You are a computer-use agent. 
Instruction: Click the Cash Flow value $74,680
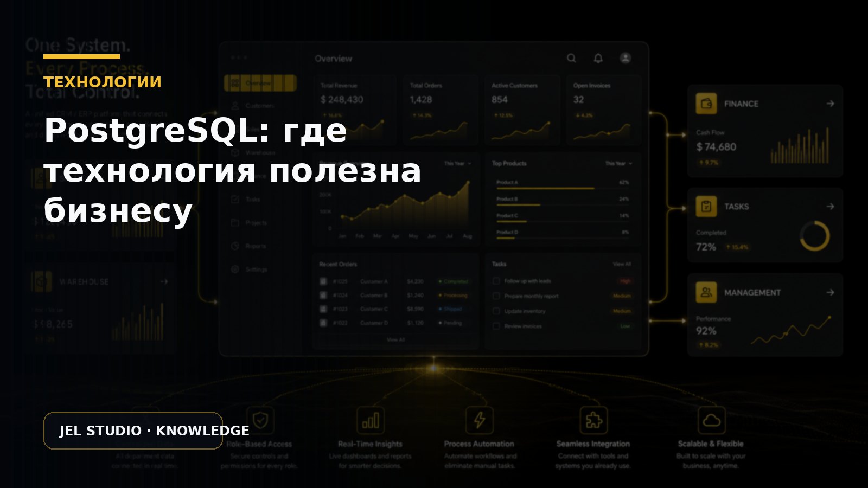coord(716,147)
